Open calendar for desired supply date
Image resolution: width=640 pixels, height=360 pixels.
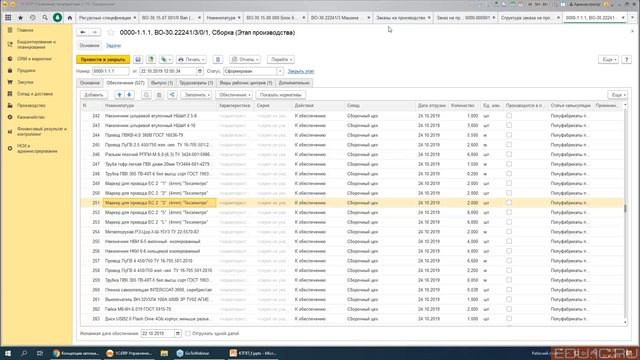click(178, 333)
